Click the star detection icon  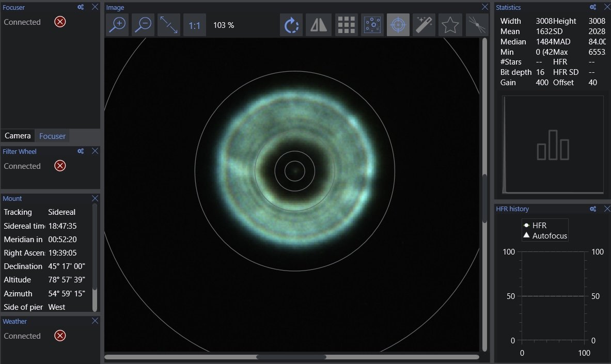click(450, 25)
